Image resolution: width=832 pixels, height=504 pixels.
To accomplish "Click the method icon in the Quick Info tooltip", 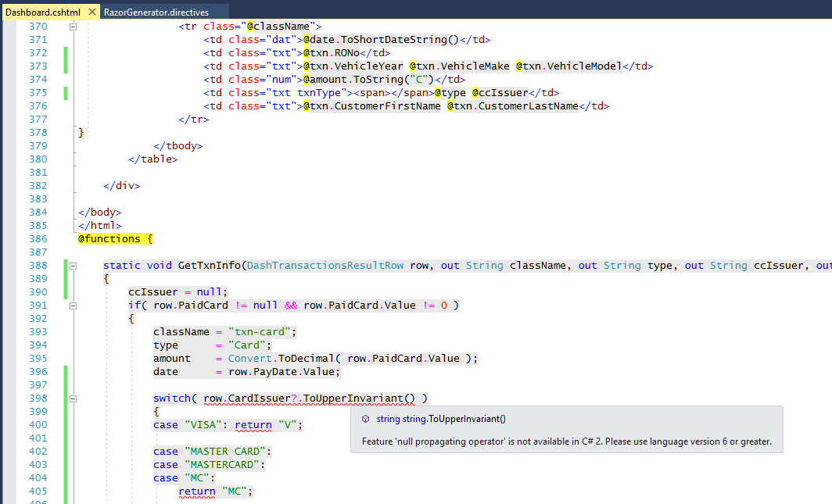I will tap(364, 419).
